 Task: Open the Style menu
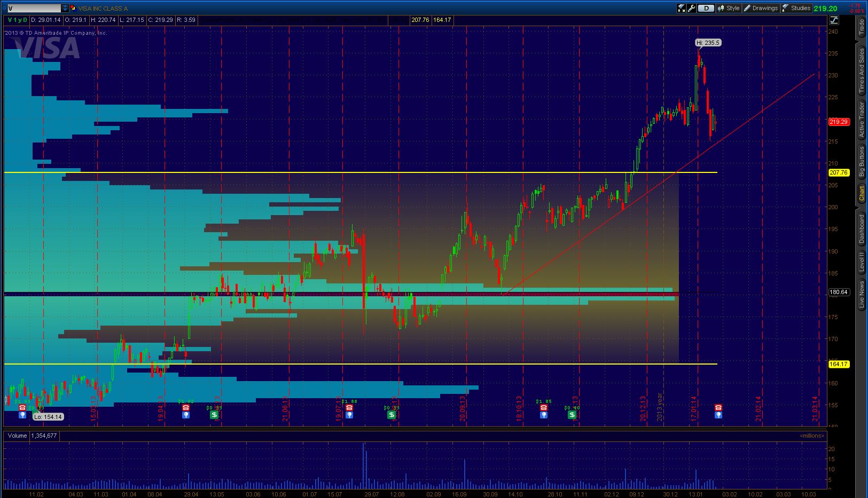pyautogui.click(x=729, y=8)
